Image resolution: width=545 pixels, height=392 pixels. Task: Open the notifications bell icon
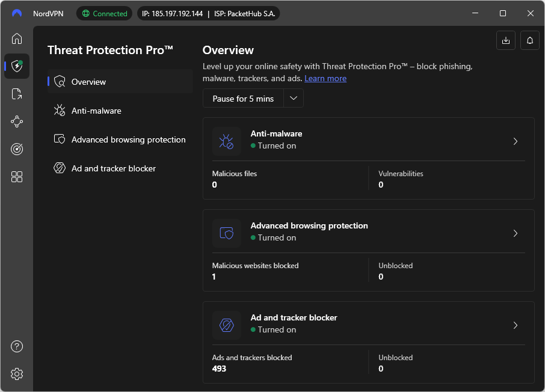coord(530,40)
